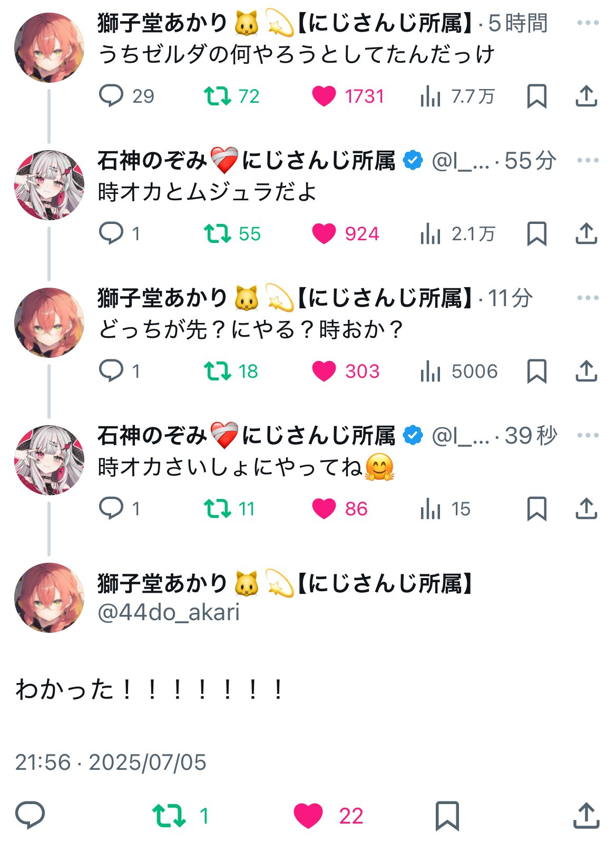
Task: Open the @44do_akari profile handle
Action: (169, 612)
